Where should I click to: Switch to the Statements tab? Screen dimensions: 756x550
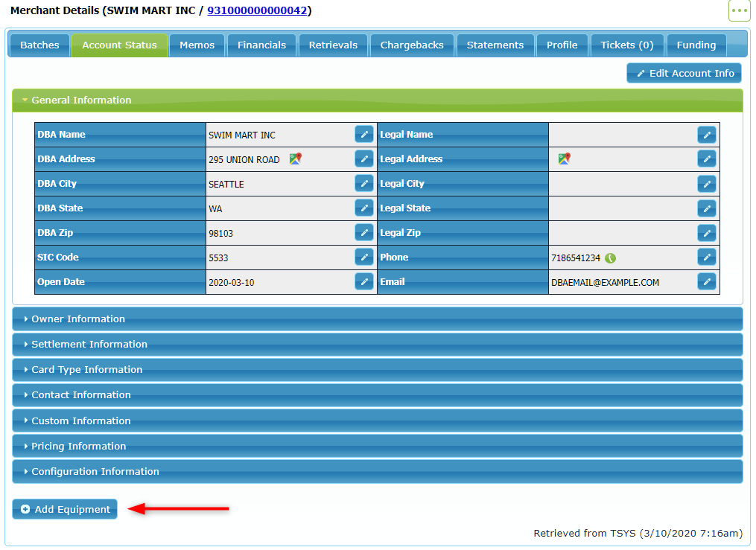(495, 45)
